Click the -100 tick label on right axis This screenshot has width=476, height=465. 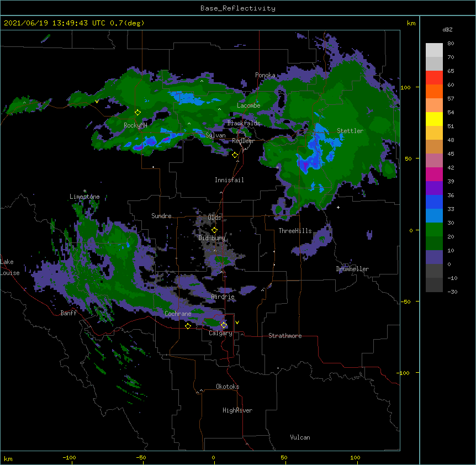click(x=404, y=373)
